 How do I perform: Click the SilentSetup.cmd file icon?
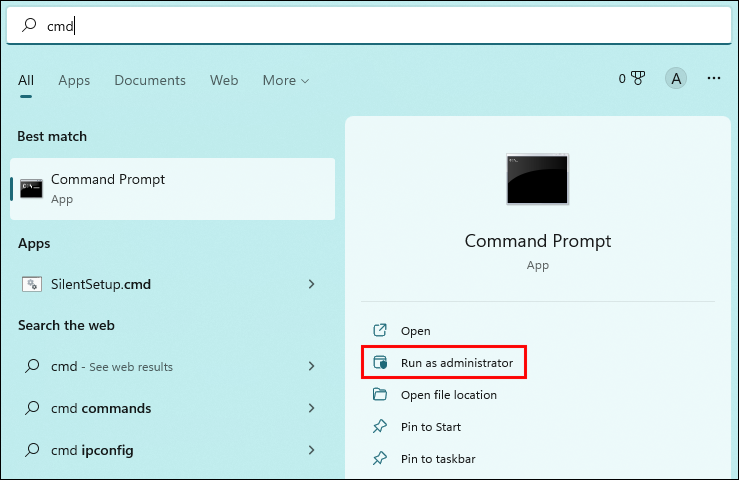point(31,284)
